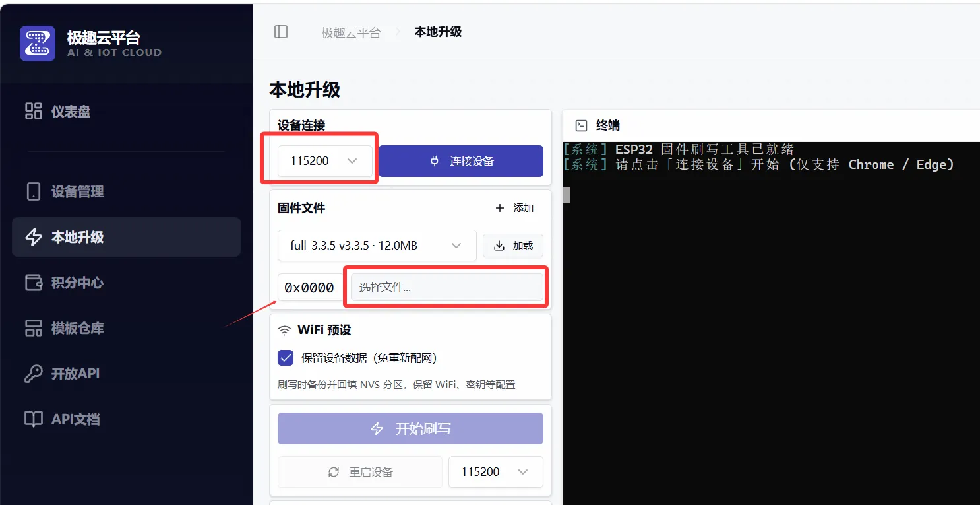Screen dimensions: 980x505
Task: Click the 0x0000 address field
Action: (309, 288)
